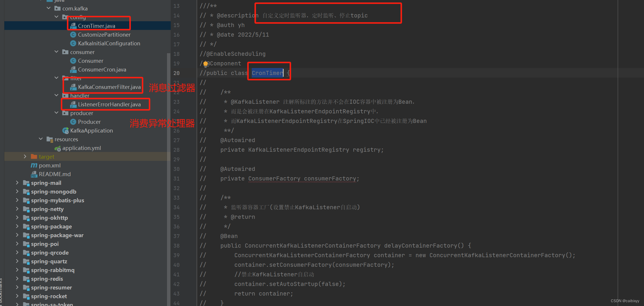
Task: Select the spring-resumer module
Action: (51, 287)
